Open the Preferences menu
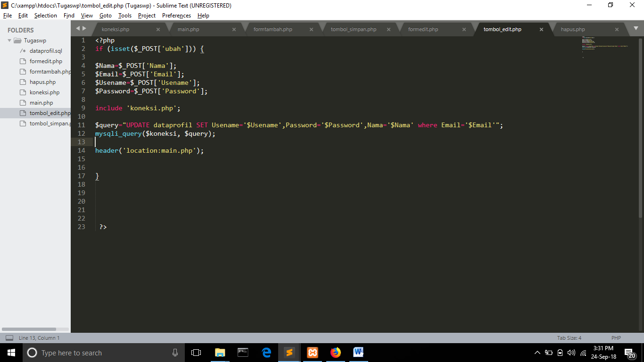Image resolution: width=644 pixels, height=362 pixels. tap(176, 15)
